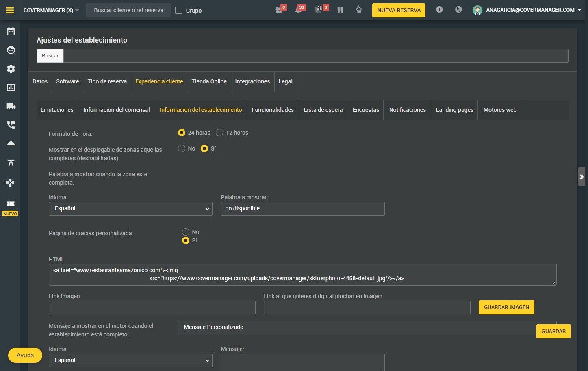Click the info circle icon

(x=439, y=10)
